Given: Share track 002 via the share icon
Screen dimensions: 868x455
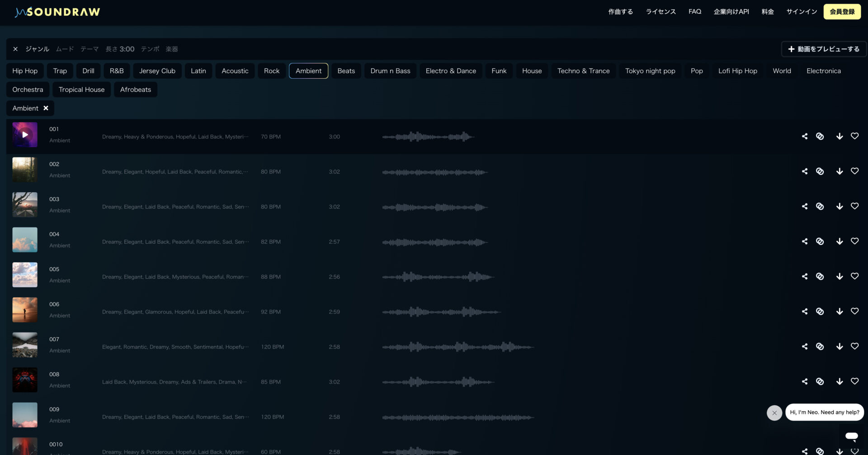Looking at the screenshot, I should [805, 171].
